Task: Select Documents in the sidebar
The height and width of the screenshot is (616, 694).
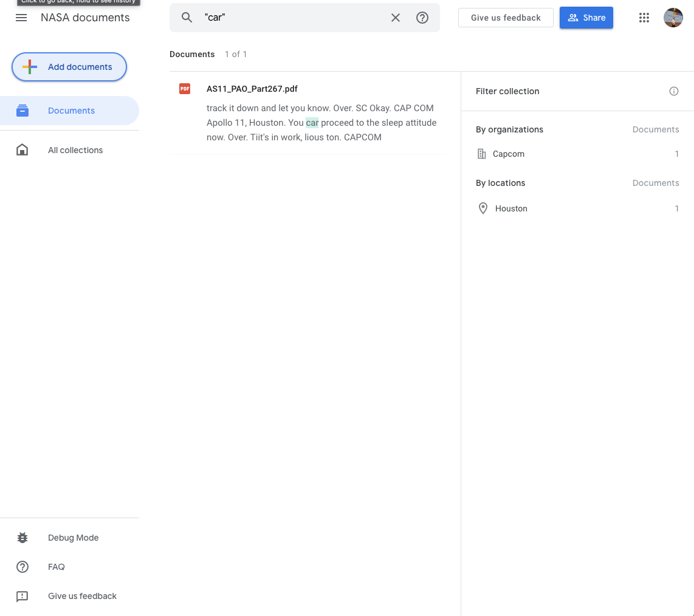Action: (69, 111)
